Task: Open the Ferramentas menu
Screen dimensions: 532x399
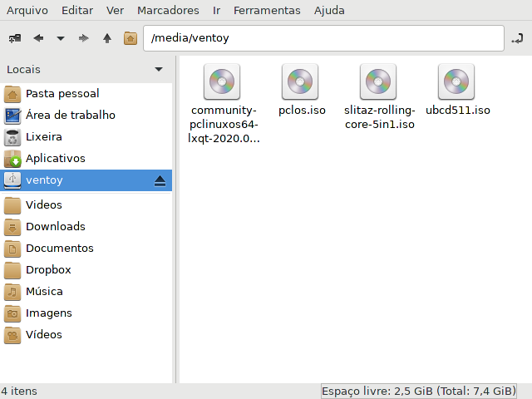Action: [x=267, y=11]
